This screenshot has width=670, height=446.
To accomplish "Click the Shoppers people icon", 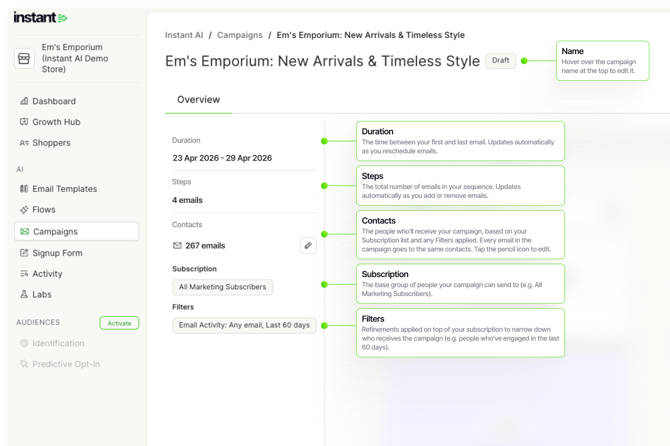I will click(x=24, y=143).
